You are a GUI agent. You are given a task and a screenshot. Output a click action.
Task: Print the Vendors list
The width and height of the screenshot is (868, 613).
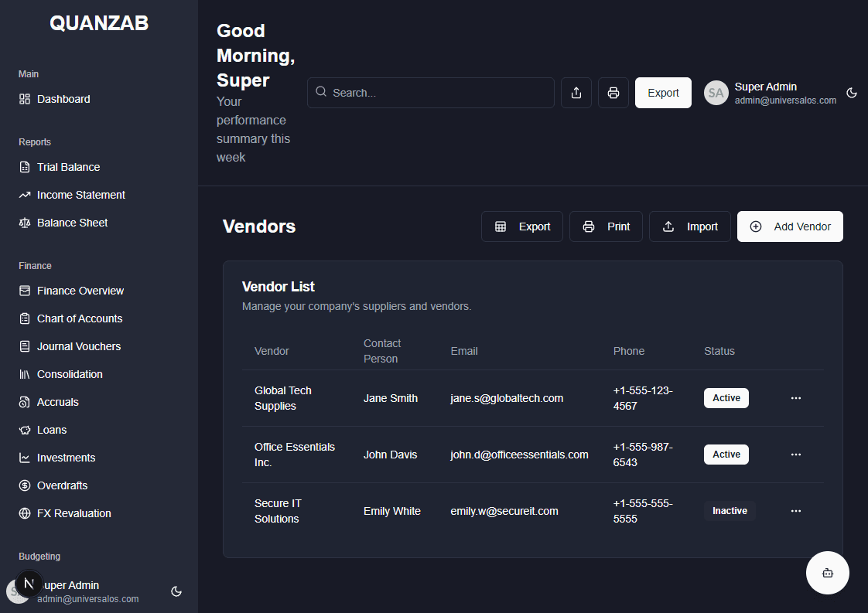[x=607, y=226]
